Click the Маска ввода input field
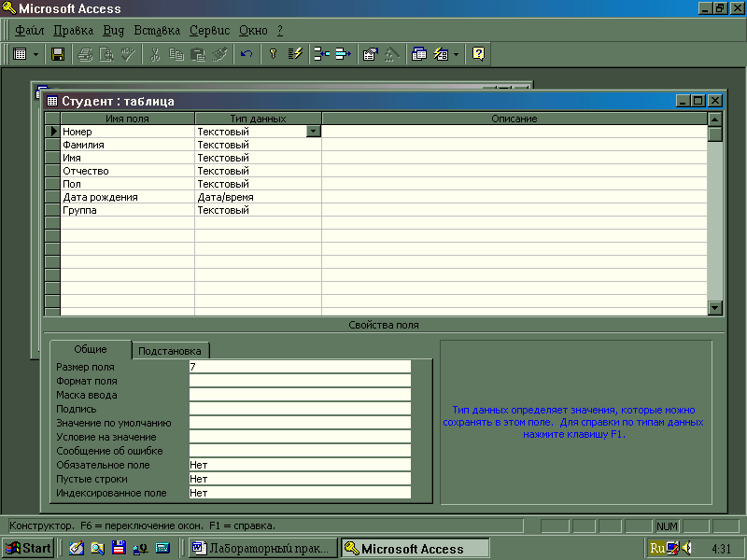The width and height of the screenshot is (747, 560). [x=300, y=395]
